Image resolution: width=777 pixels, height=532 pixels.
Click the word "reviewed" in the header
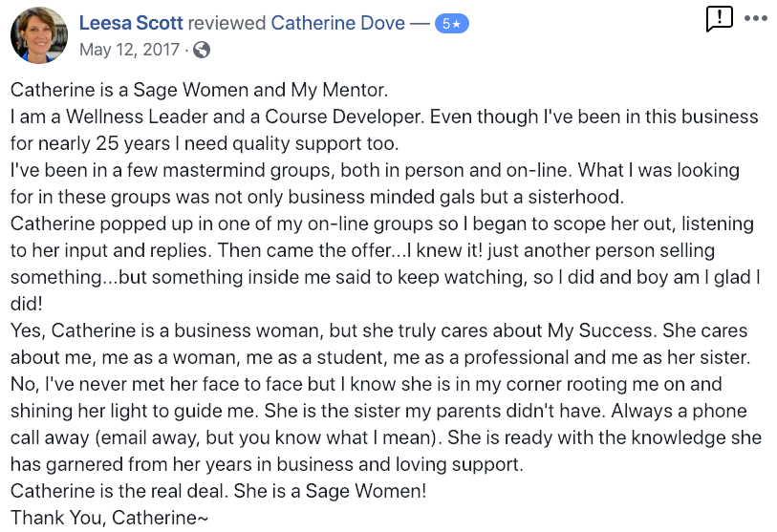click(227, 23)
